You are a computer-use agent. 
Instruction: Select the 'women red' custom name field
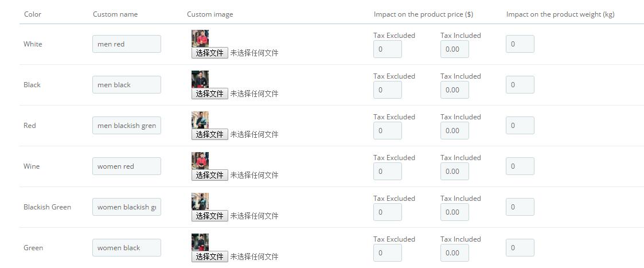click(127, 166)
